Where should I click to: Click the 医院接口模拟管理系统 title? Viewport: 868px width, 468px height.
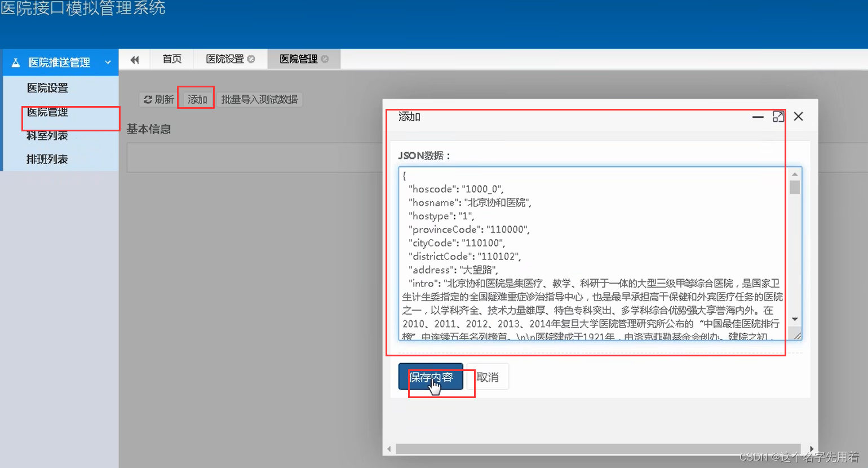83,8
